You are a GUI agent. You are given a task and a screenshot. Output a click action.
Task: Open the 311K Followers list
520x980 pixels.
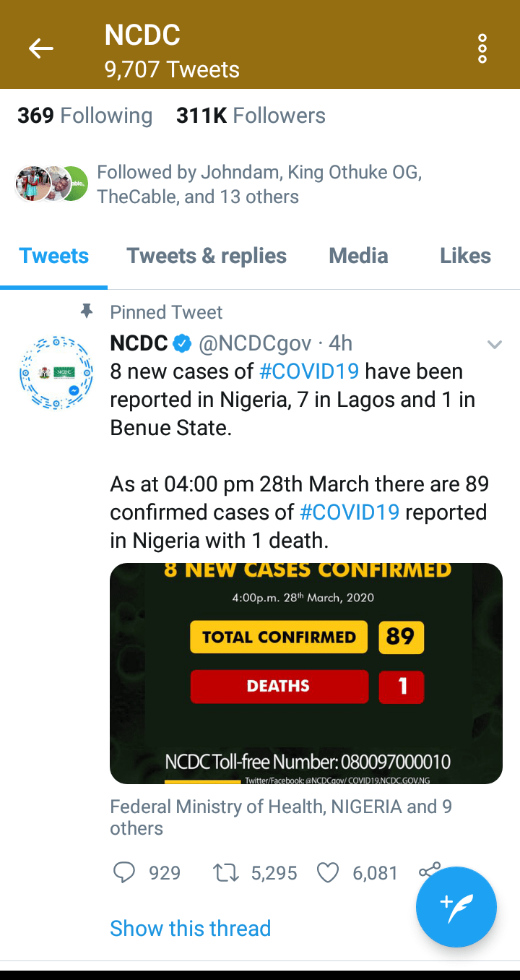click(251, 116)
